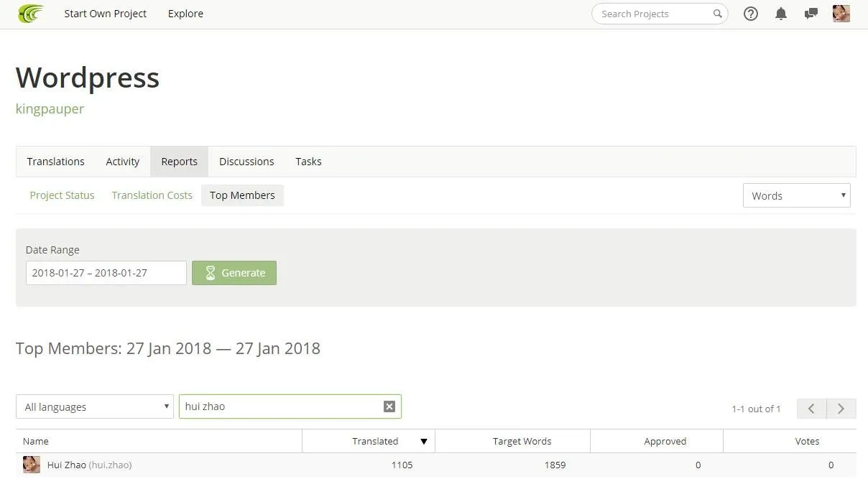Viewport: 868px width, 502px height.
Task: Go to next page of results
Action: 841,409
